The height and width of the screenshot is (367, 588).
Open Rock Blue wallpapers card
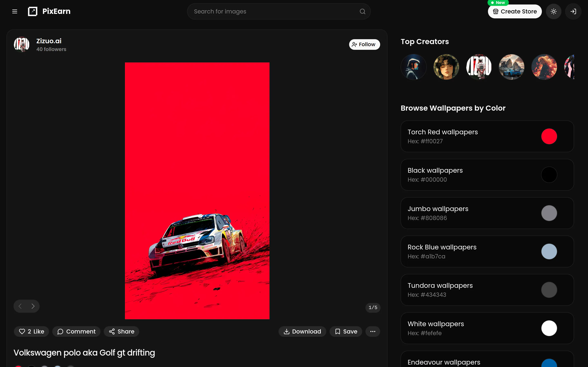pos(487,251)
